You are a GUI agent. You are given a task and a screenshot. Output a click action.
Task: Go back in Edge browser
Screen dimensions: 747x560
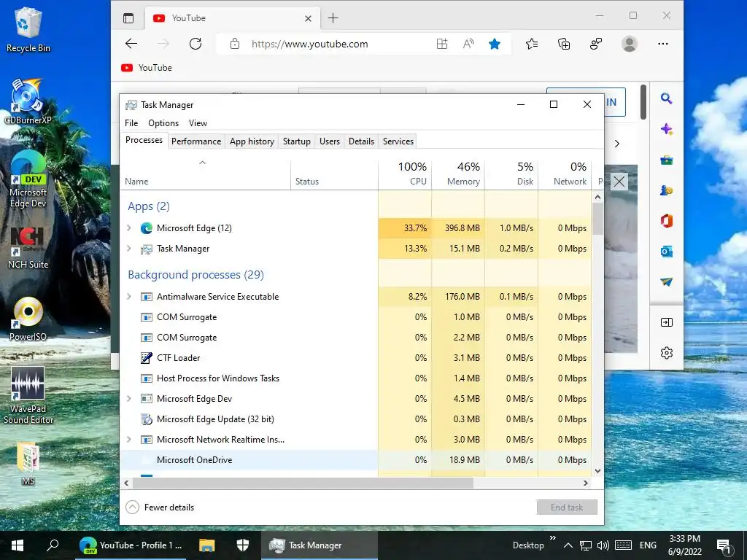131,44
